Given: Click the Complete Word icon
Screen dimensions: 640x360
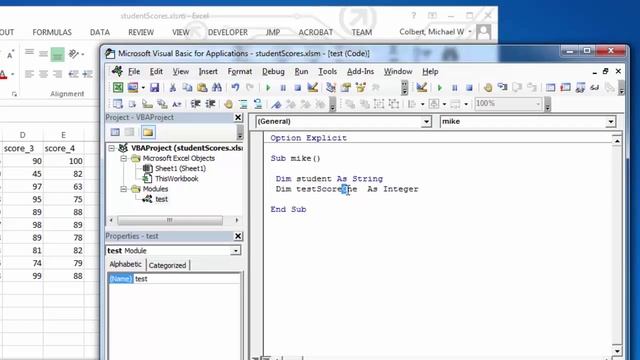Looking at the screenshot, I should 177,104.
